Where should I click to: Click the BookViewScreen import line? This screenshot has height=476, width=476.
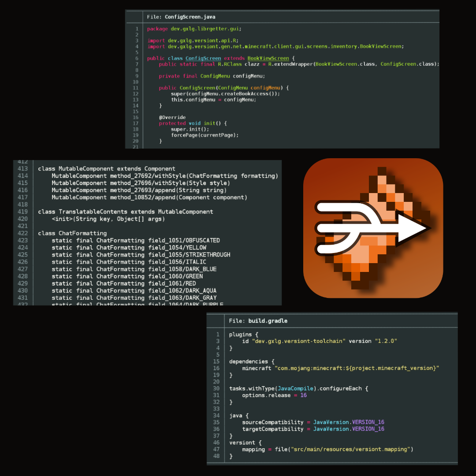(x=275, y=46)
